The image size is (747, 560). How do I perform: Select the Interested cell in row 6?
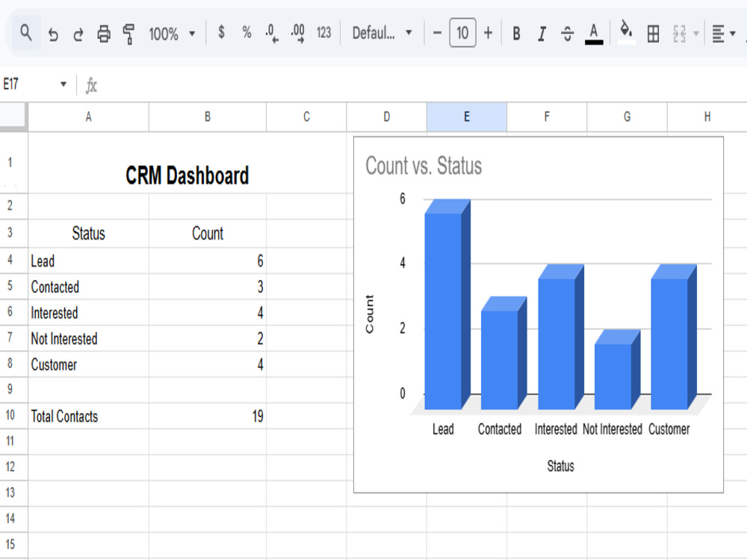[89, 312]
